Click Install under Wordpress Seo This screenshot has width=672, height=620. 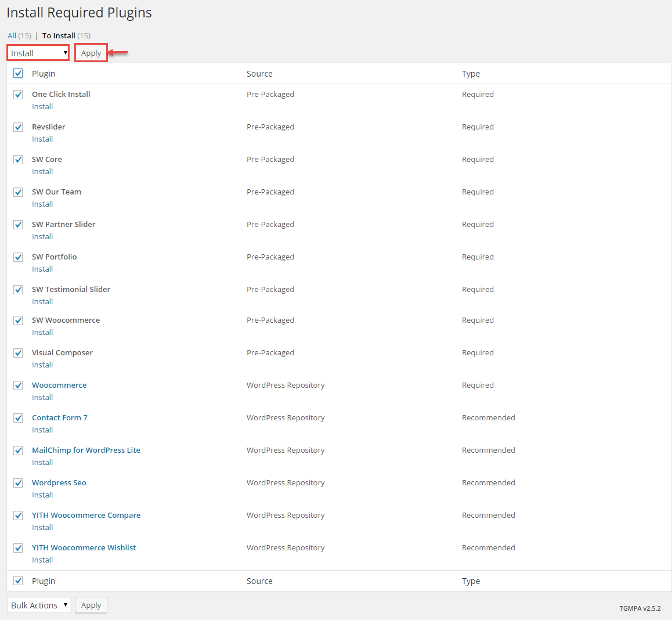pos(42,495)
